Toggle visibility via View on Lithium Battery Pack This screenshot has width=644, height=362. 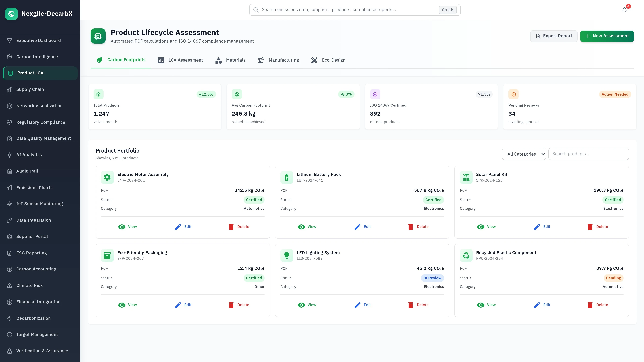coord(307,227)
